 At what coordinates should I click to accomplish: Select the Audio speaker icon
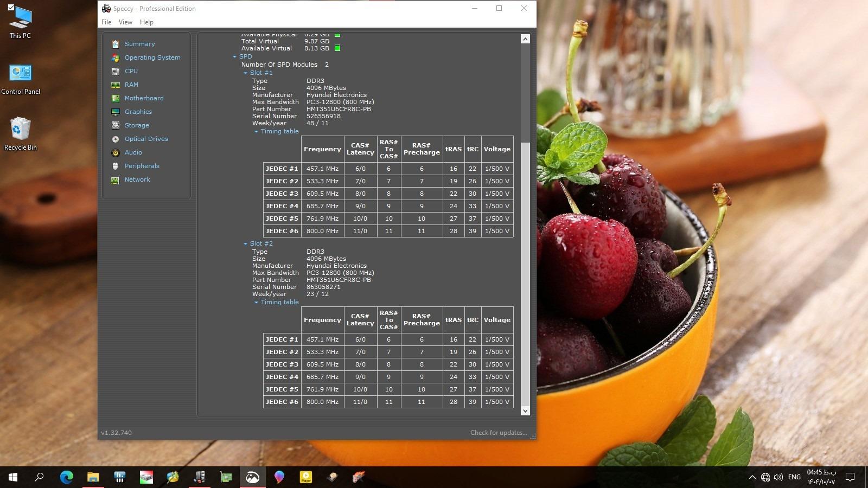point(115,152)
